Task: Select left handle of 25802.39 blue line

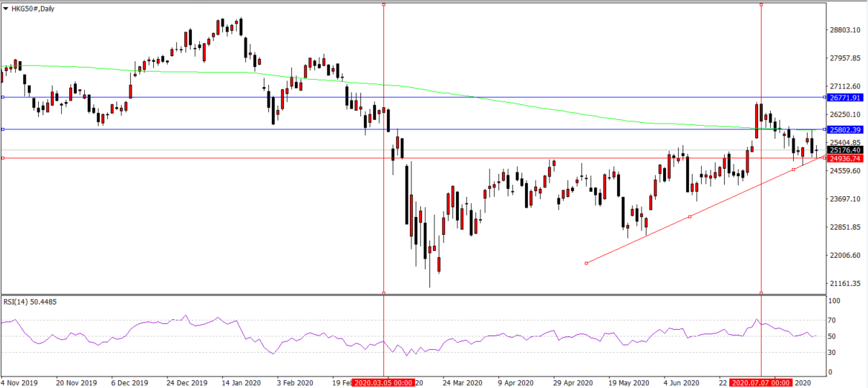Action: pos(2,129)
